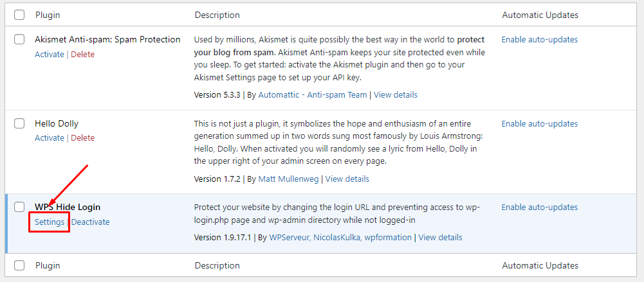Screen dimensions: 644x282
Task: Open WPServeur, NicolasKulka, wpformation author link
Action: pyautogui.click(x=340, y=238)
